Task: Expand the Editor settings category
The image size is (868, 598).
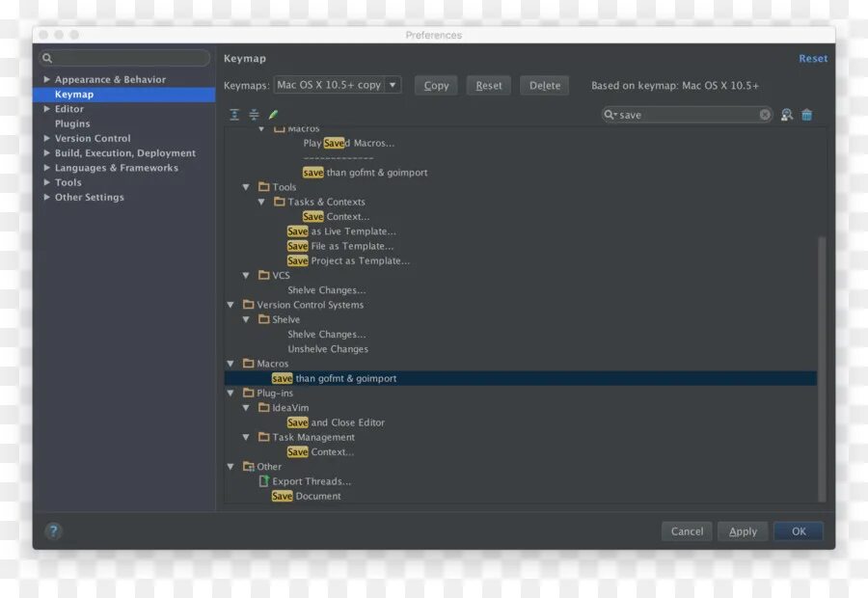Action: [x=47, y=109]
